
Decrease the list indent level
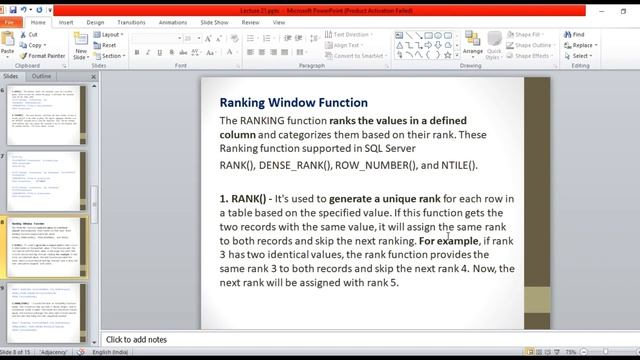coord(288,38)
